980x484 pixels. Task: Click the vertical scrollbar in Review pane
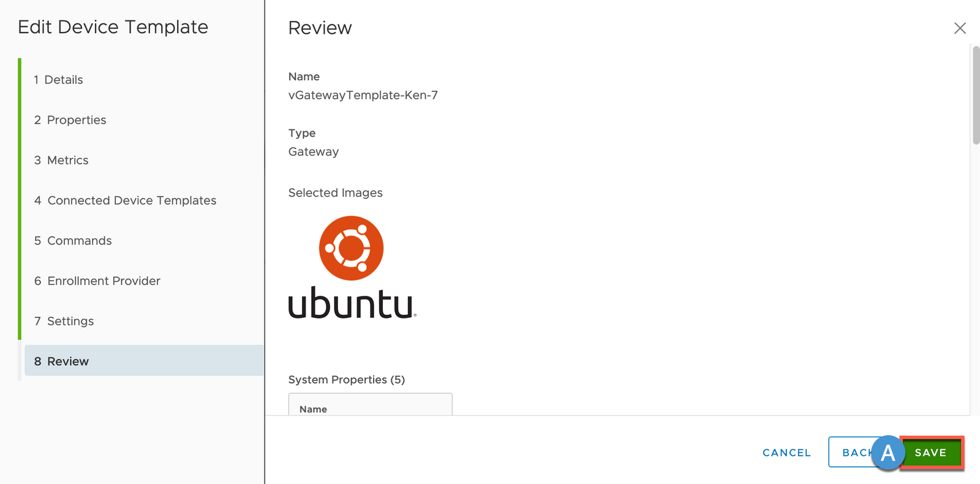(x=976, y=95)
